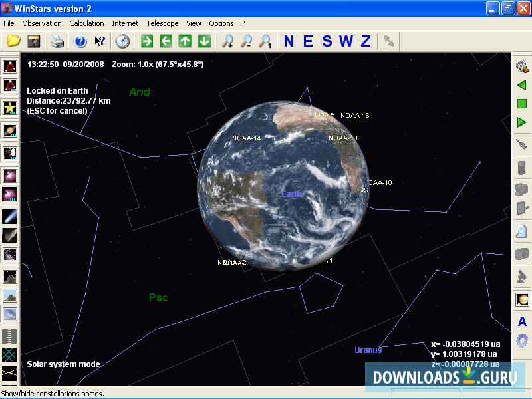Image resolution: width=532 pixels, height=399 pixels.
Task: Toggle the yellow ecliptic lines icon
Action: (10, 374)
